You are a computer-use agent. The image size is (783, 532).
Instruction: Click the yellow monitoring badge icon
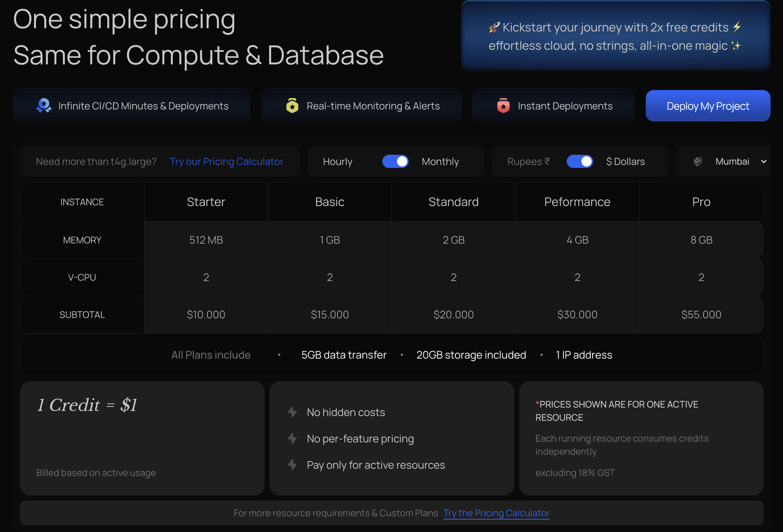tap(292, 106)
